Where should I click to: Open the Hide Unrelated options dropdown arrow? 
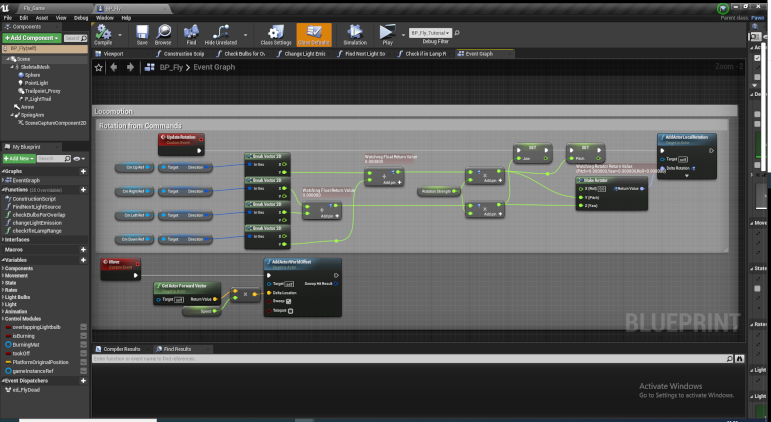[245, 34]
